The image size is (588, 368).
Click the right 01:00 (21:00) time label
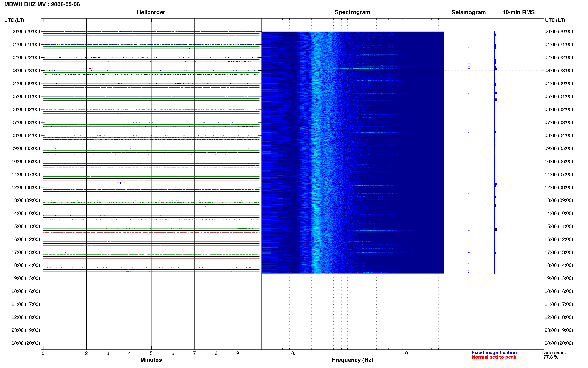pyautogui.click(x=559, y=45)
